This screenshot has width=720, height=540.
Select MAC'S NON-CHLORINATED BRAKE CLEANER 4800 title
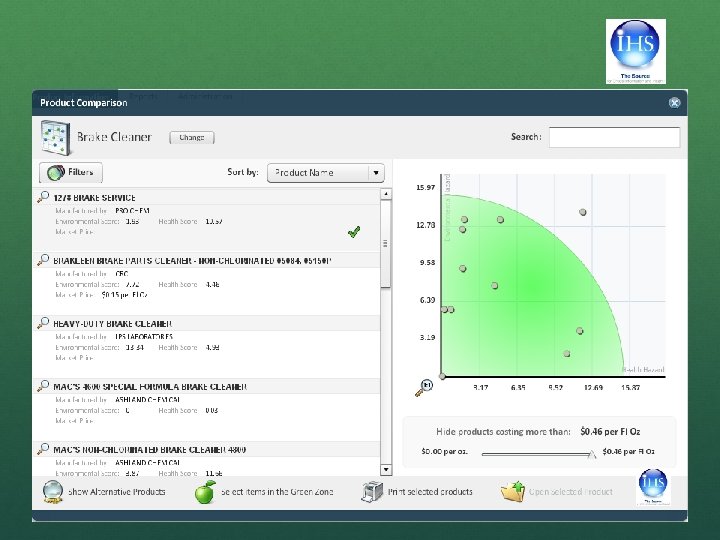click(150, 450)
